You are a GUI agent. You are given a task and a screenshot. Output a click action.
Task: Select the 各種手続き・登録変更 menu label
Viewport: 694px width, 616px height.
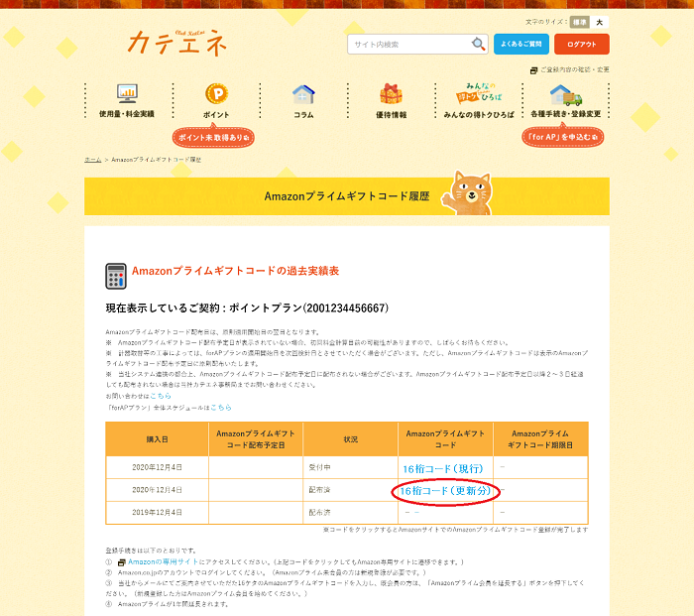(566, 114)
